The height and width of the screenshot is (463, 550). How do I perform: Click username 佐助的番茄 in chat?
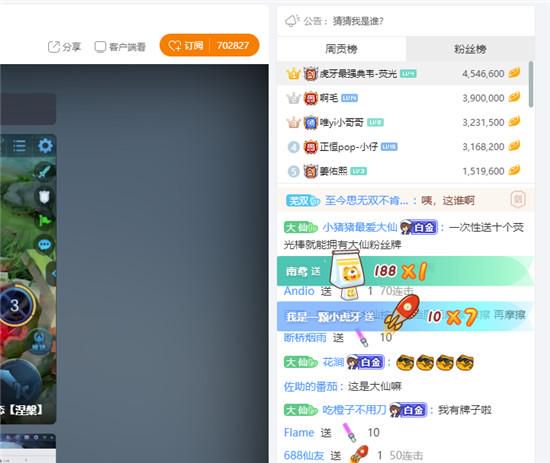pos(310,387)
